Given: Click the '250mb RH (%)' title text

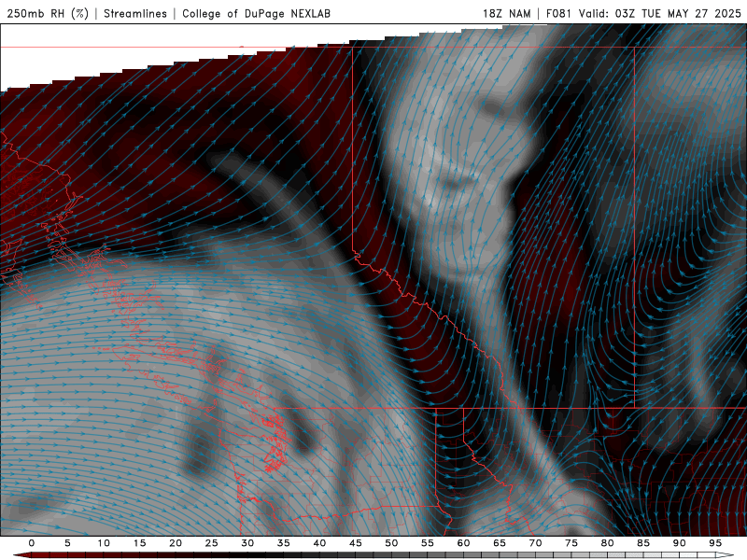Looking at the screenshot, I should pos(48,13).
